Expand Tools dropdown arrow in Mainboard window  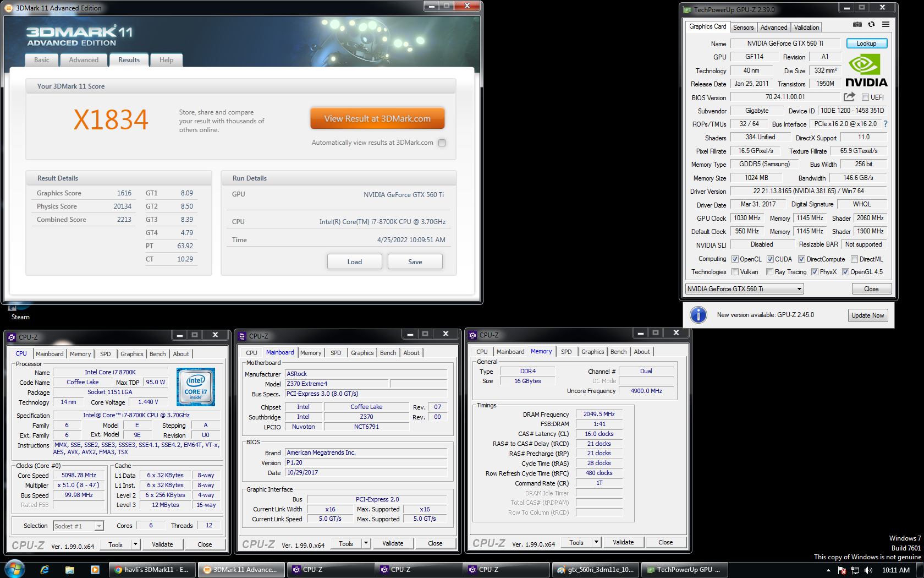[x=366, y=543]
